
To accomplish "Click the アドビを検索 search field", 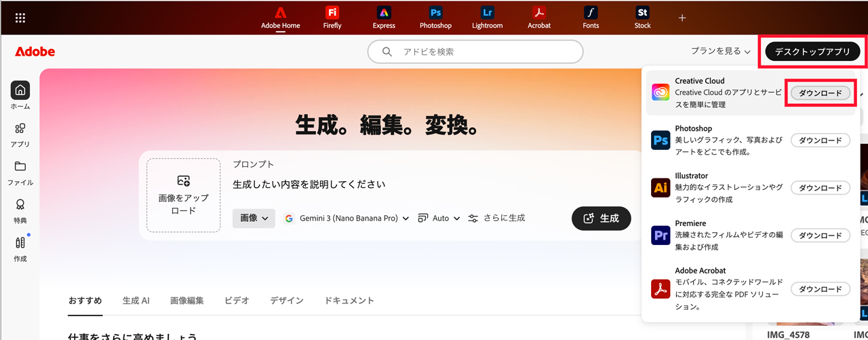I will pos(475,52).
